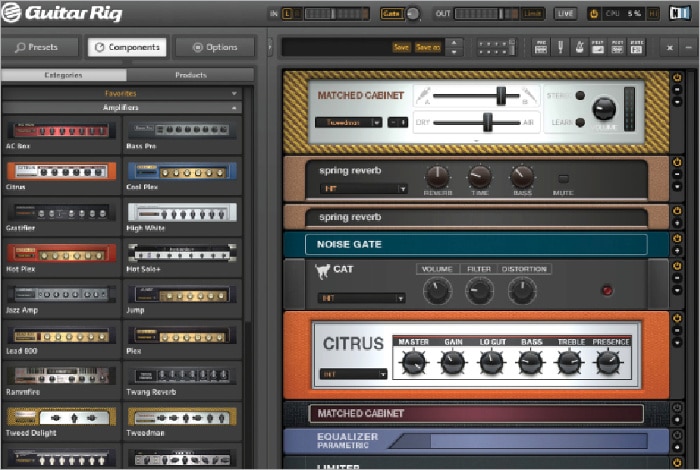Adjust the Dry/Air slider on Matched Cabinet

point(487,121)
